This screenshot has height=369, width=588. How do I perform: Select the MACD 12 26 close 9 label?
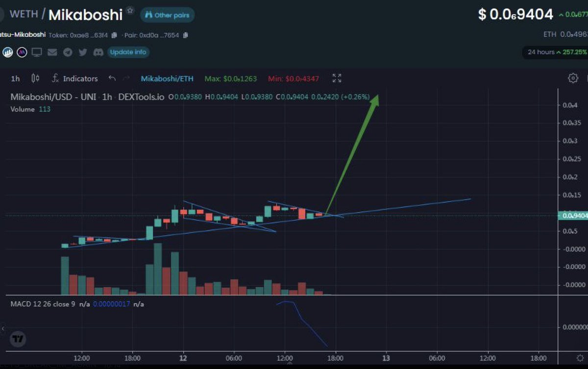43,304
